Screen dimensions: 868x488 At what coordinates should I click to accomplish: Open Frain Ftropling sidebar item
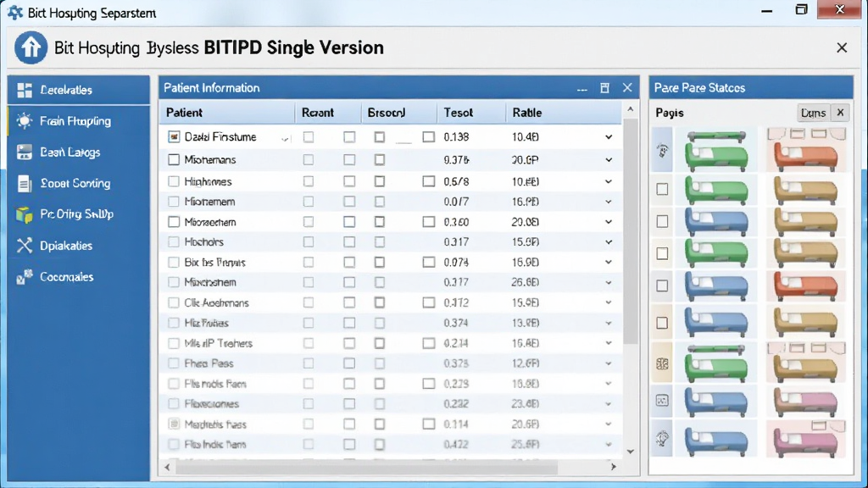tap(79, 120)
